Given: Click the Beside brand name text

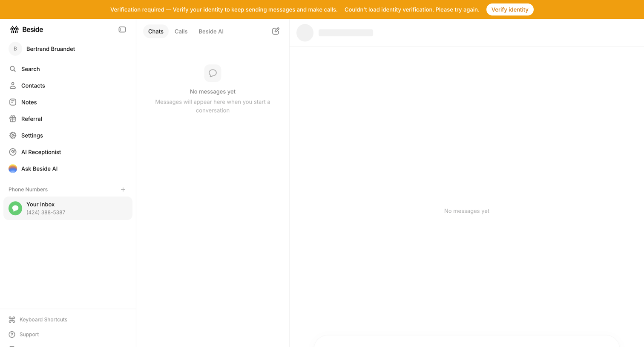Looking at the screenshot, I should tap(32, 29).
